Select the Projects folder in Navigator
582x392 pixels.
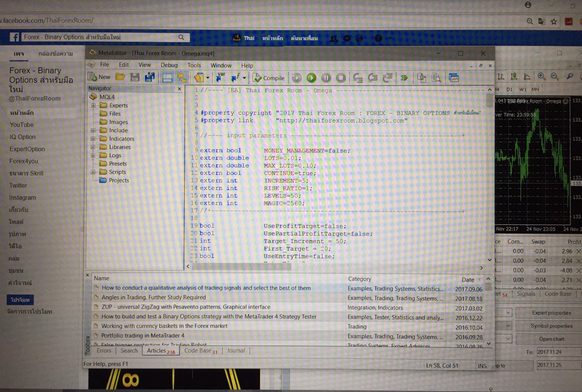114,180
